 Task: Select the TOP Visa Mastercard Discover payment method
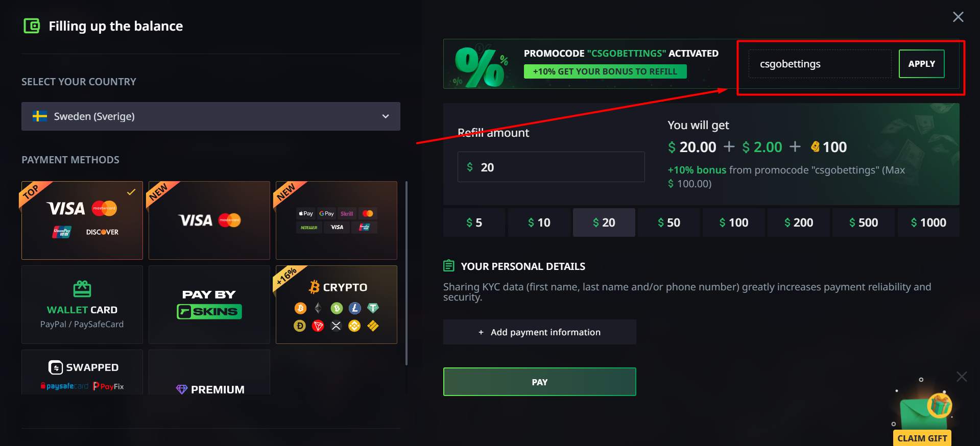pyautogui.click(x=82, y=220)
